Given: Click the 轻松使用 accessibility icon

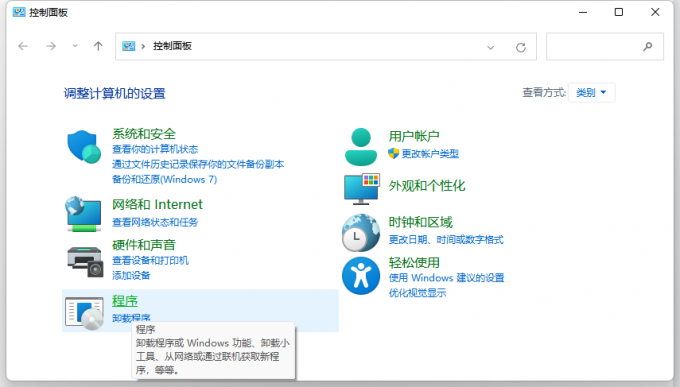Looking at the screenshot, I should (361, 275).
